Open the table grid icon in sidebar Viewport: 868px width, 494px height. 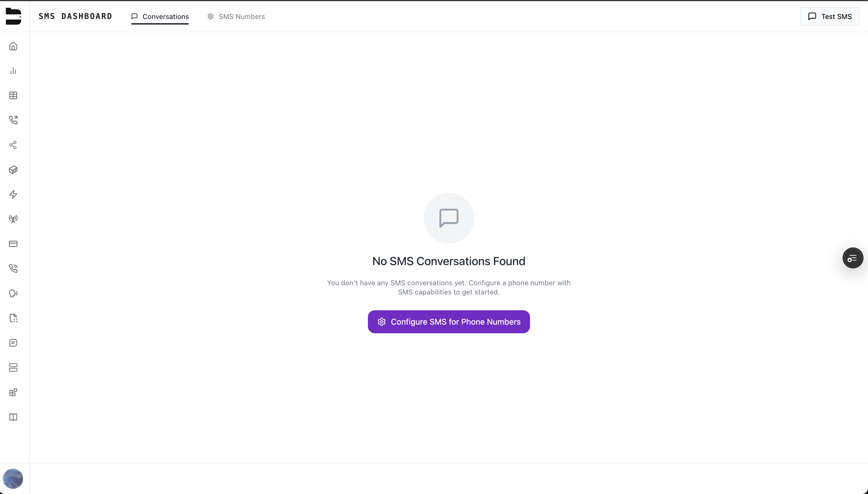point(13,96)
